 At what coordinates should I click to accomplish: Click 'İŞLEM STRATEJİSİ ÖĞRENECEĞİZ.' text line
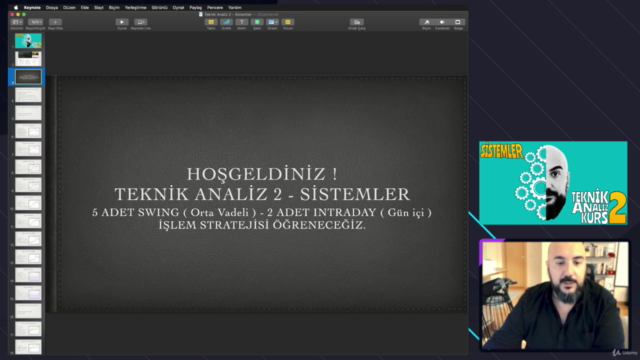point(262,225)
